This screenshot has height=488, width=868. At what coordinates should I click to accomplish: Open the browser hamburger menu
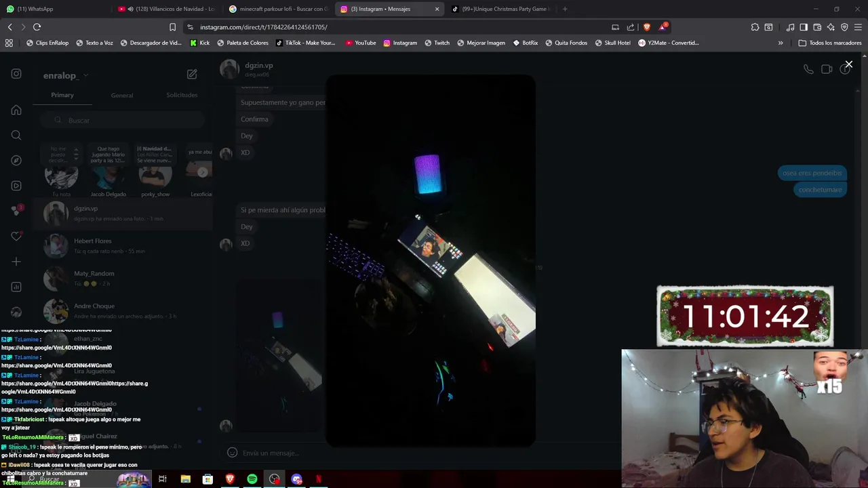(858, 27)
